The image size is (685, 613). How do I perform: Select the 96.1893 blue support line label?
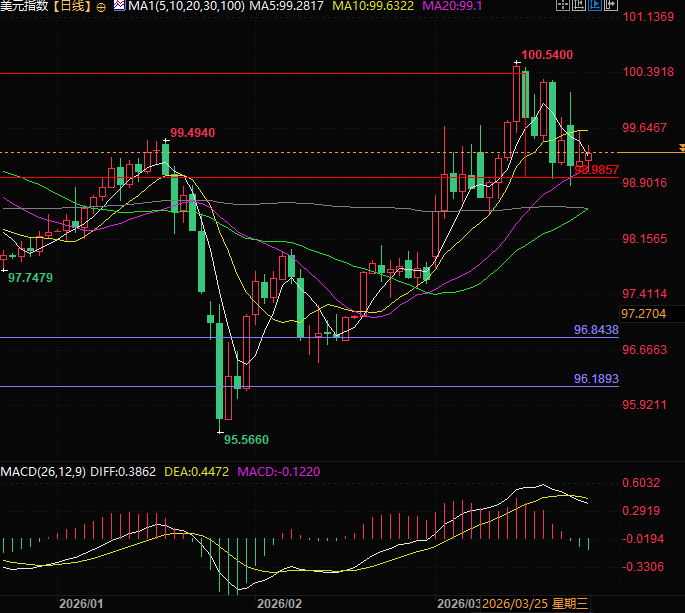point(596,379)
